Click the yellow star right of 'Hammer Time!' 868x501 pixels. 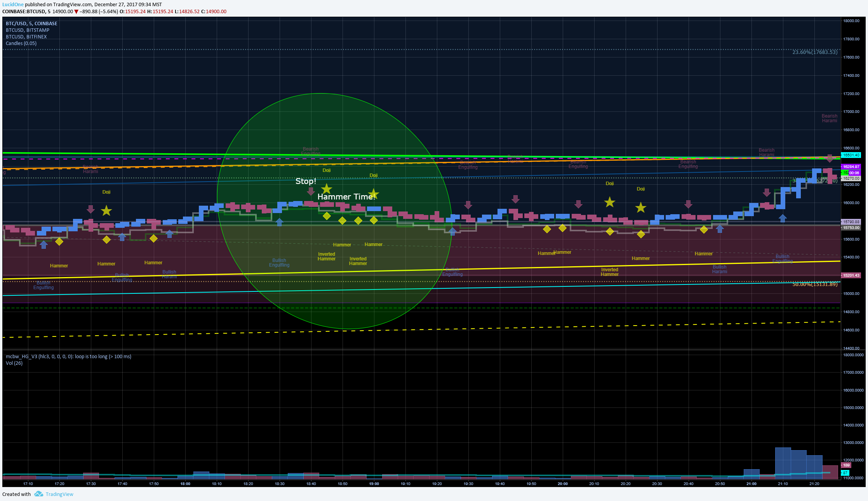374,194
